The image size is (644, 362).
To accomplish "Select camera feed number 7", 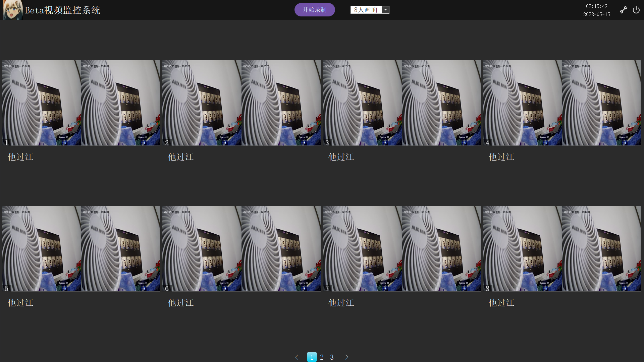I will pos(402,249).
